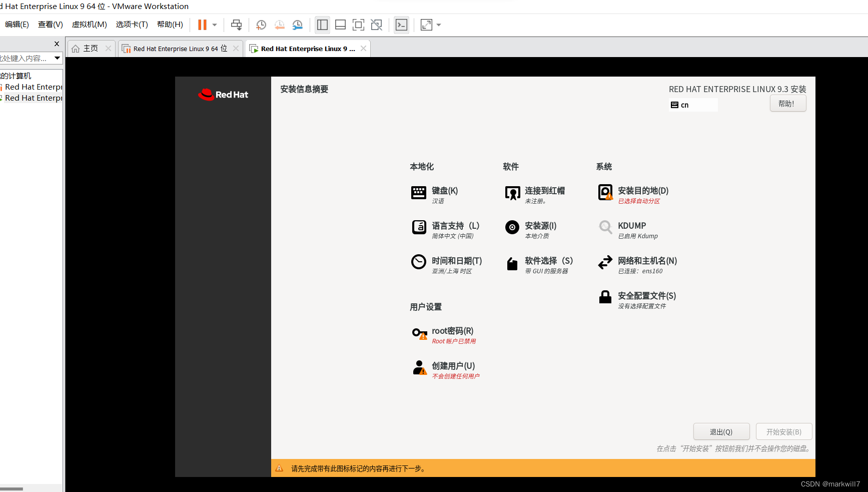This screenshot has height=492, width=868.
Task: Open 安装目的地(D) installation destination
Action: click(633, 195)
